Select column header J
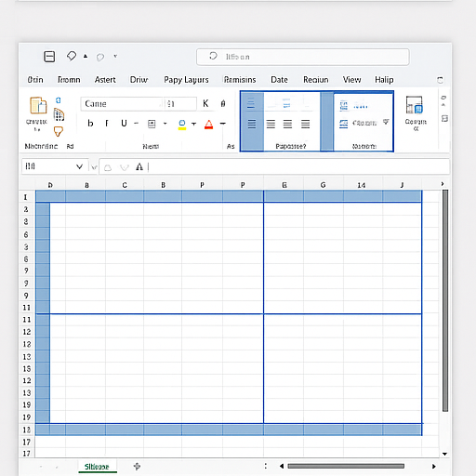 tap(402, 185)
